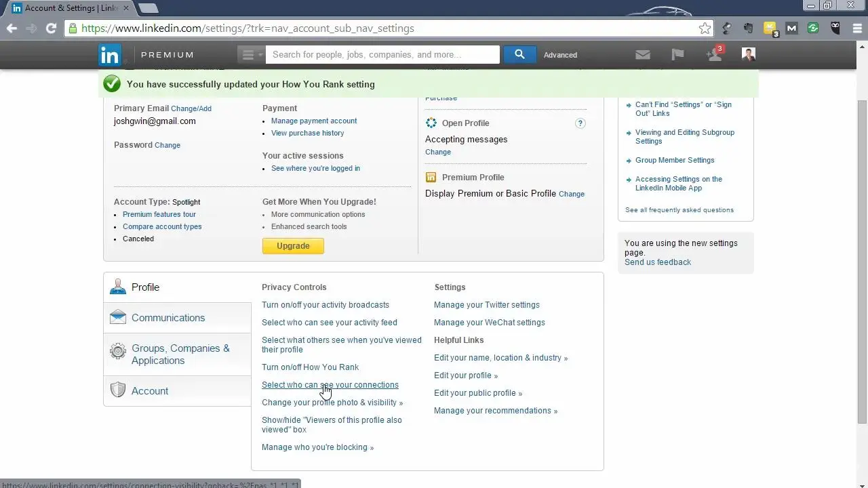Viewport: 868px width, 488px height.
Task: Click Change/Add next to Primary Email
Action: coord(191,108)
